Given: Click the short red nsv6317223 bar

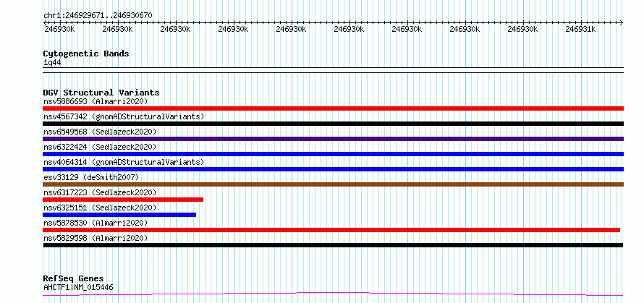Looking at the screenshot, I should point(123,200).
